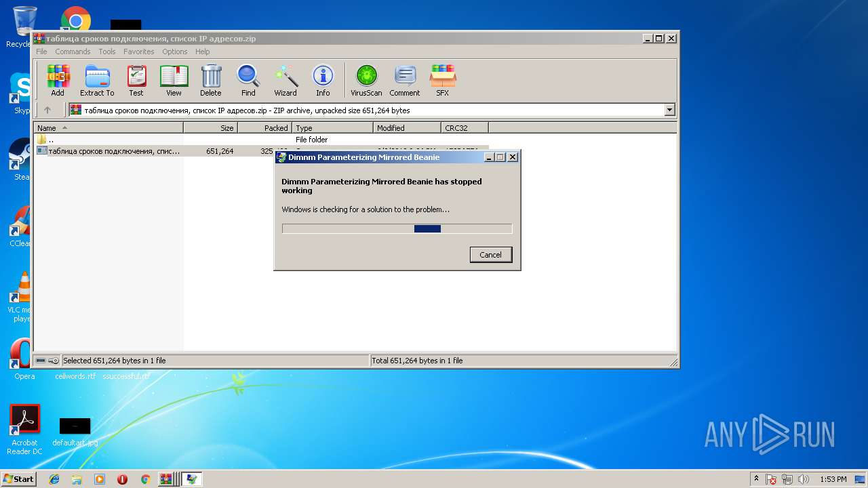This screenshot has height=488, width=868.
Task: Open the Options menu
Action: pyautogui.click(x=174, y=52)
